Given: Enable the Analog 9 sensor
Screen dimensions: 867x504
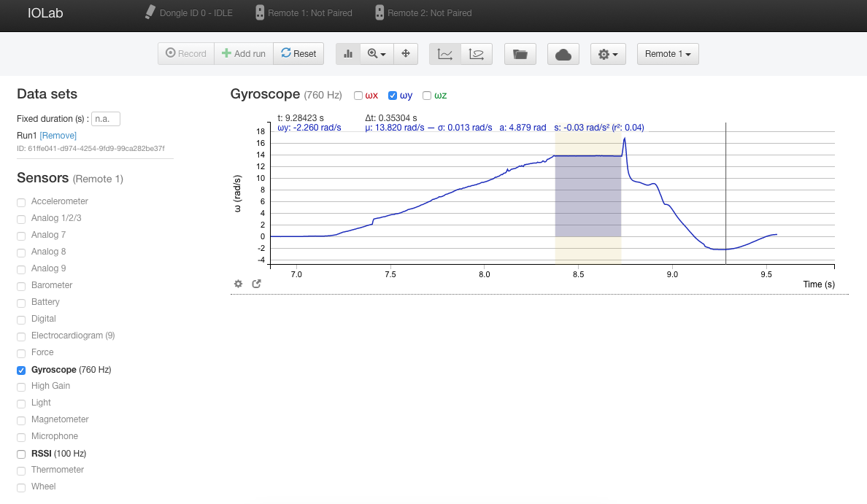Looking at the screenshot, I should pos(21,269).
